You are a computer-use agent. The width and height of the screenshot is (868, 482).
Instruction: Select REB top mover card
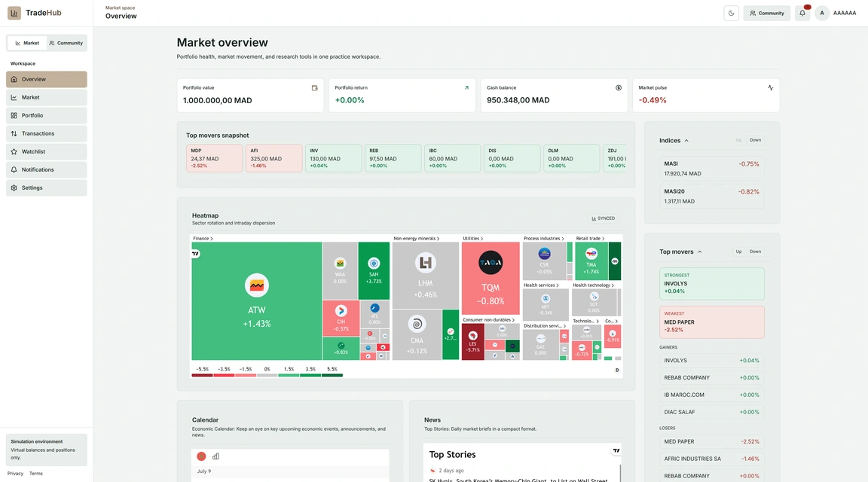point(393,158)
